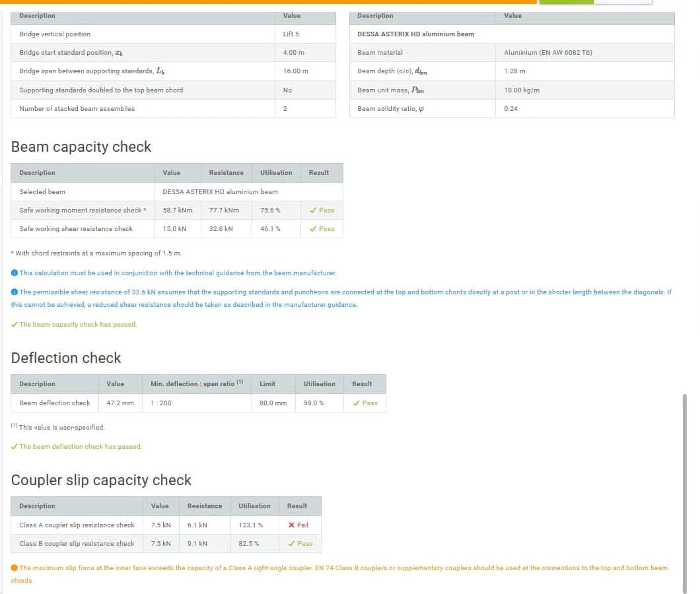The image size is (700, 594).
Task: Click the Pass check in moment resistance row
Action: coord(313,210)
